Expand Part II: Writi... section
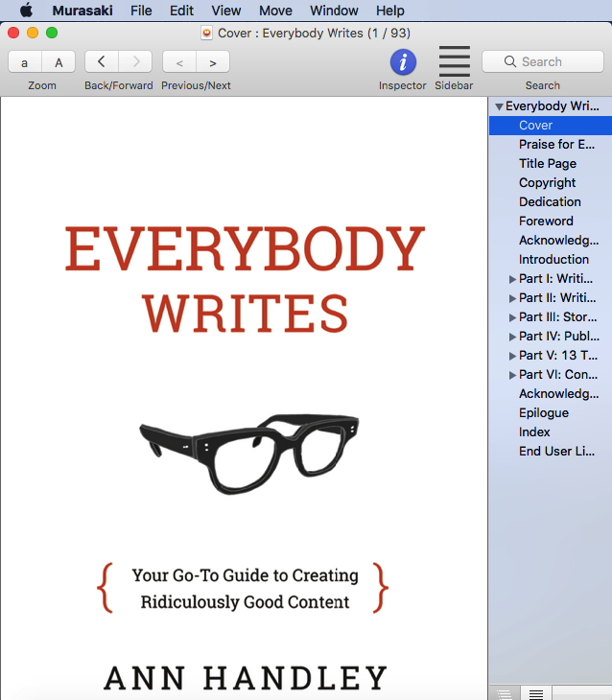 (x=512, y=298)
